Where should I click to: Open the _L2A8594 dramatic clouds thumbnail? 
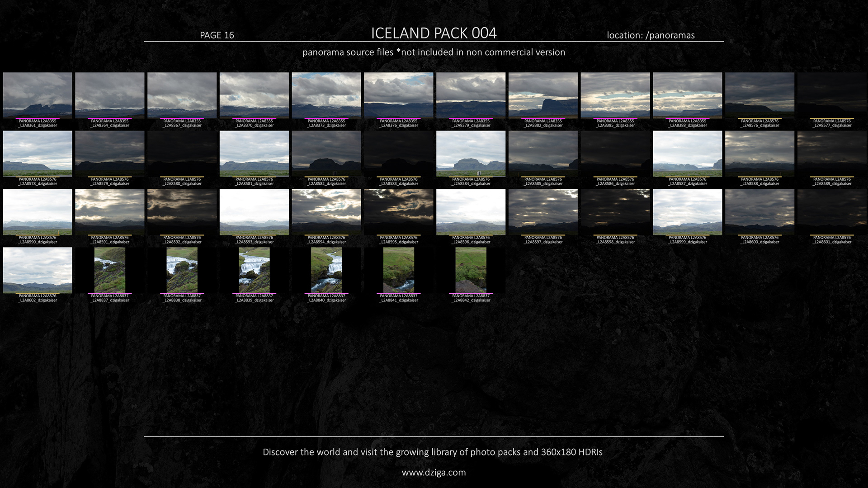tap(326, 211)
